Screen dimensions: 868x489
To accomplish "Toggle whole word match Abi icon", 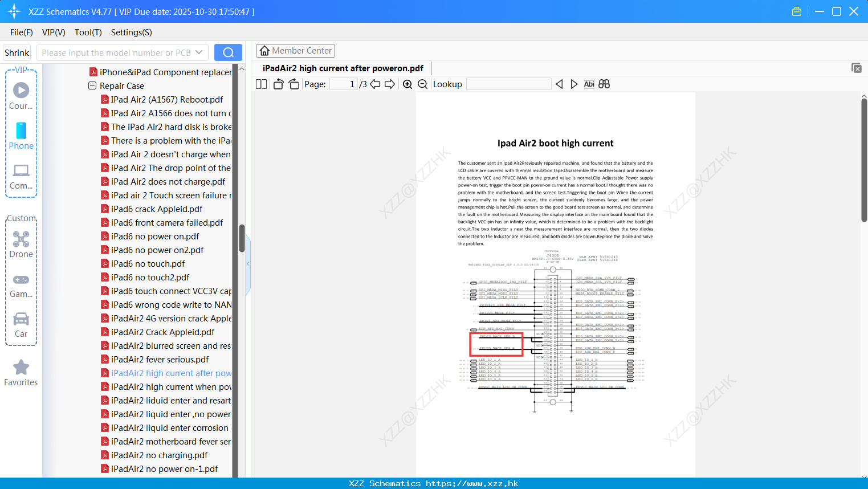I will coord(589,84).
